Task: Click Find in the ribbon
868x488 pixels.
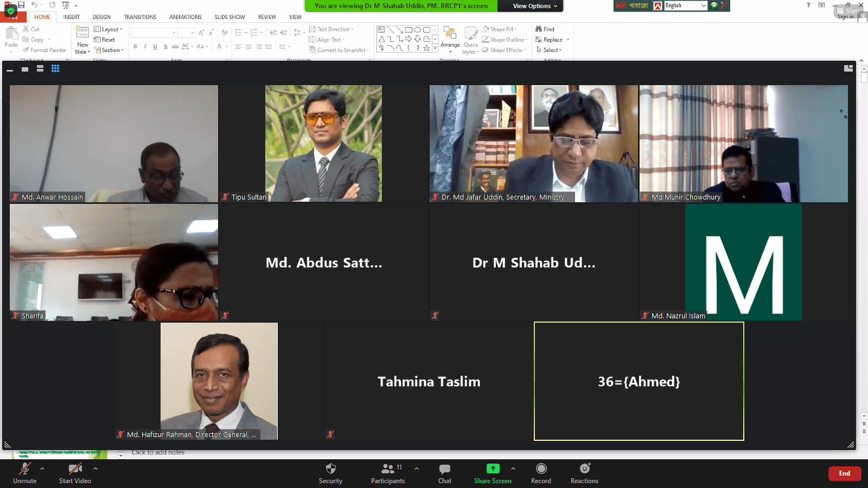Action: coord(545,29)
